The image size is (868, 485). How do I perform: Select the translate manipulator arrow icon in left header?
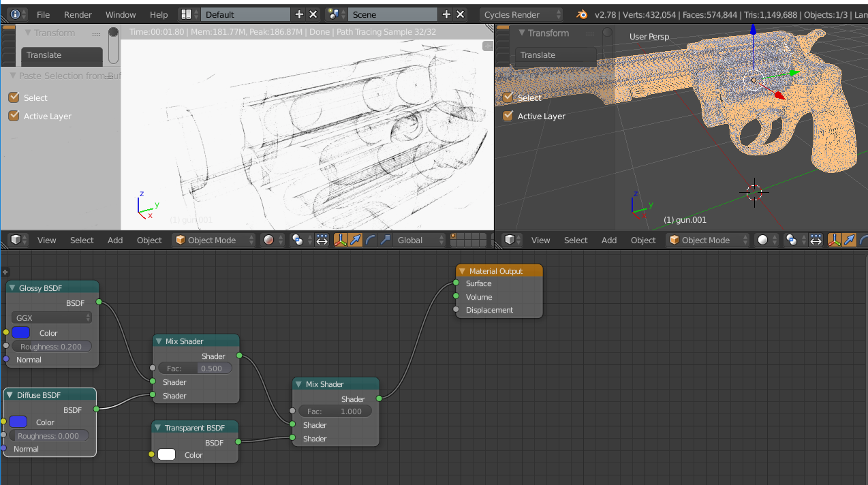point(355,240)
